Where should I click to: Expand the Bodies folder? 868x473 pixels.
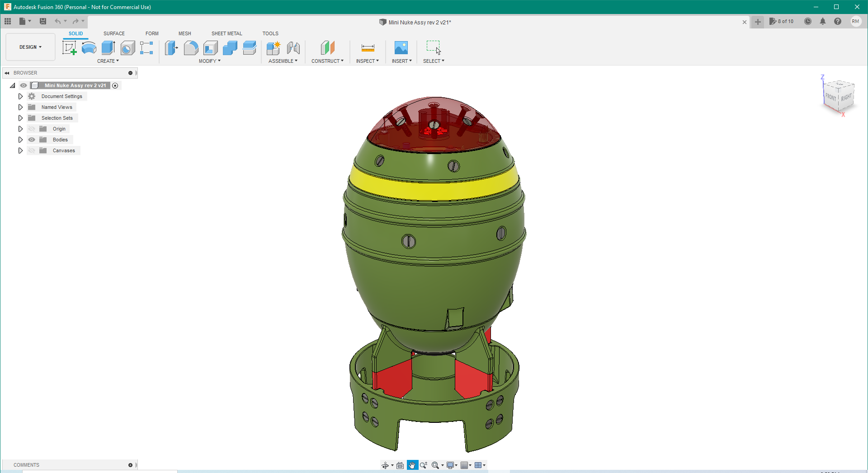coord(20,140)
